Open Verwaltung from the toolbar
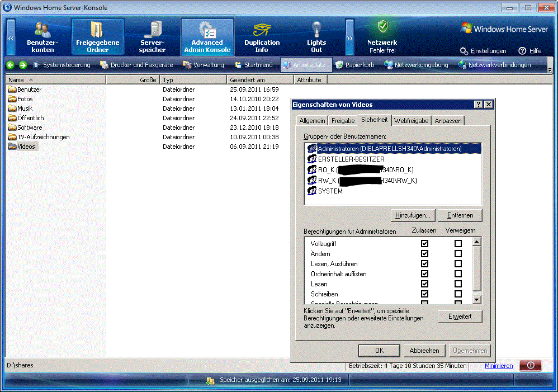558x392 pixels. coord(204,65)
